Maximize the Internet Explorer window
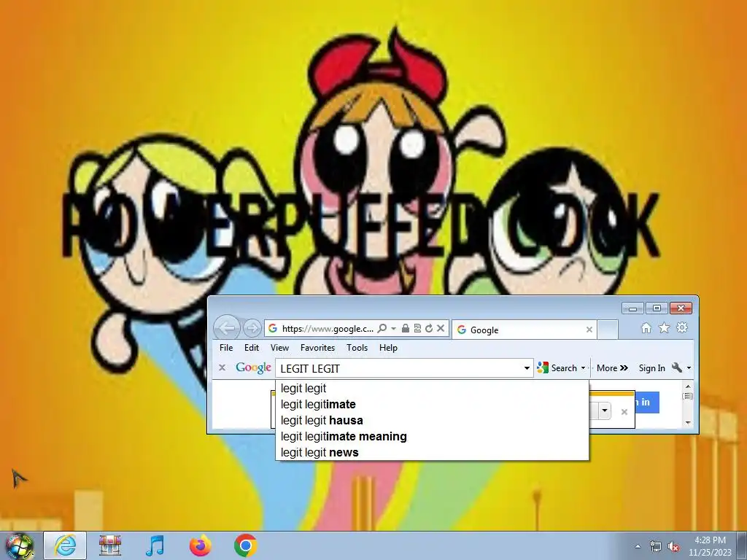This screenshot has width=747, height=560. pyautogui.click(x=657, y=308)
